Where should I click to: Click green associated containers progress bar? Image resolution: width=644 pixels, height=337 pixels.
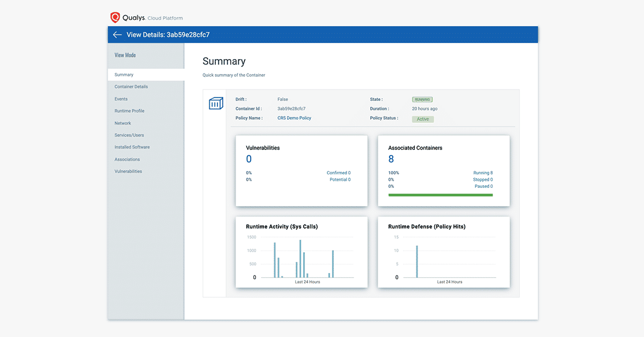pyautogui.click(x=440, y=195)
